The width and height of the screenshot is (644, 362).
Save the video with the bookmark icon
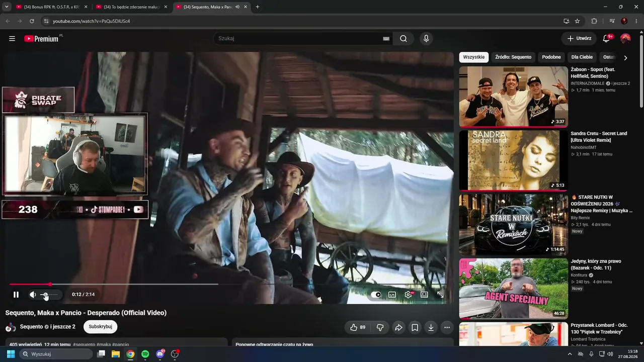click(415, 327)
